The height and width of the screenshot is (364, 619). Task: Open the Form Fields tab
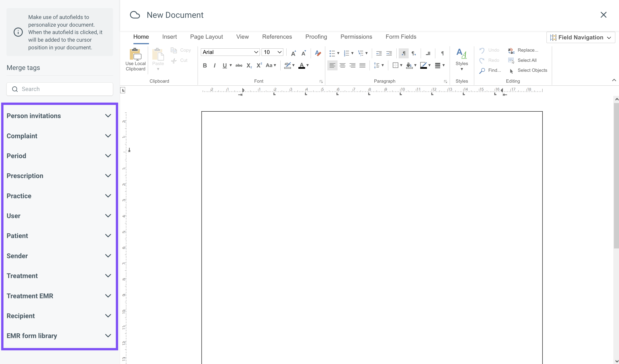pos(401,37)
